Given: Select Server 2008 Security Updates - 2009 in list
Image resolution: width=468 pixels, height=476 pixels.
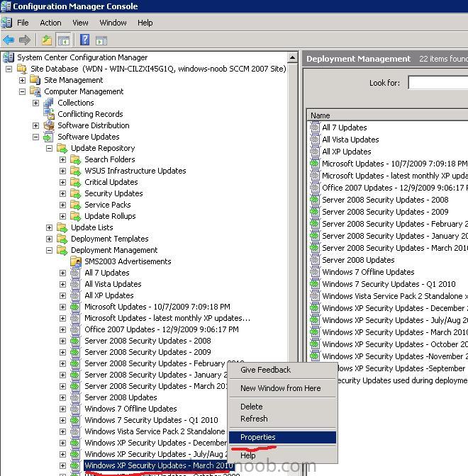Looking at the screenshot, I should [385, 212].
